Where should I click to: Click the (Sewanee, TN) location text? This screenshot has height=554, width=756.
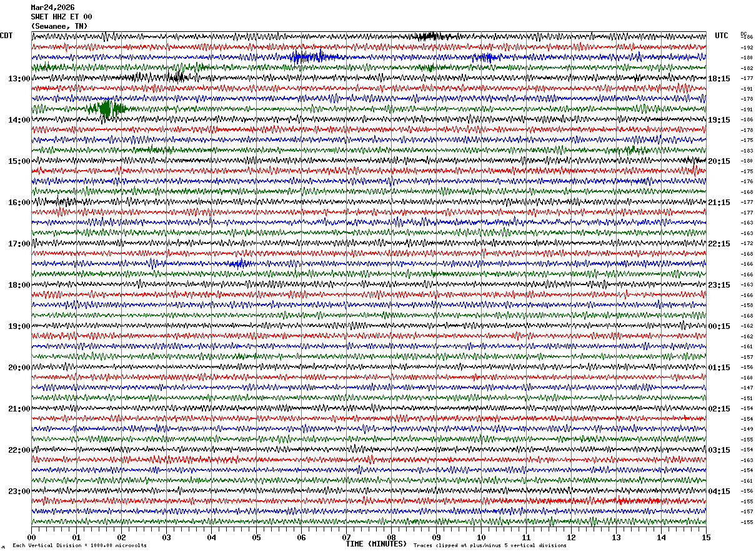59,26
